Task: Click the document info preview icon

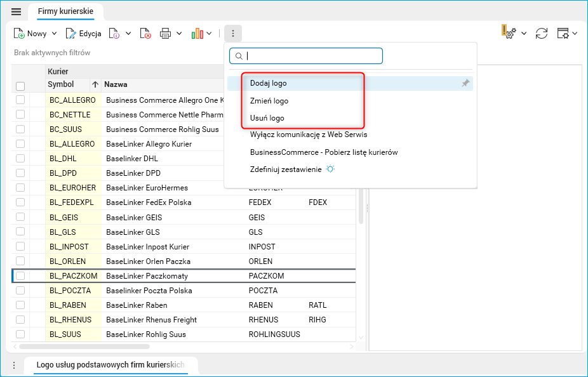Action: tap(114, 34)
